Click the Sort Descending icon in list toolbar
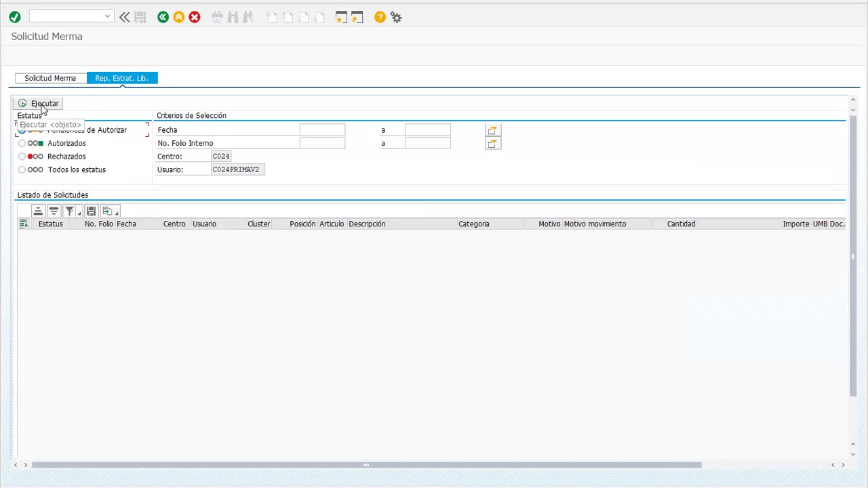The height and width of the screenshot is (488, 868). point(54,211)
